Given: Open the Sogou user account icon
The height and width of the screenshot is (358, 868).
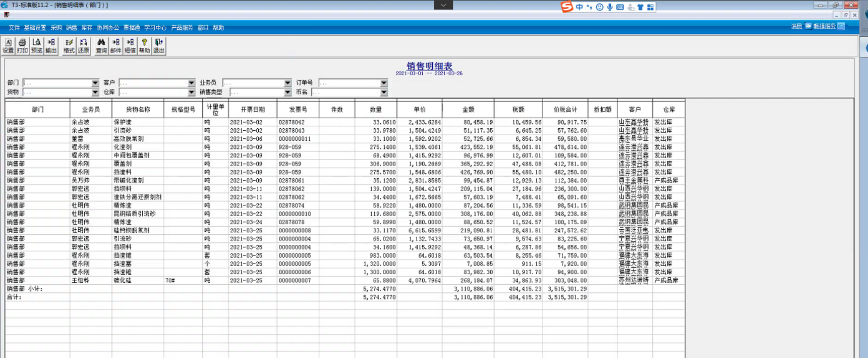Looking at the screenshot, I should (x=630, y=7).
